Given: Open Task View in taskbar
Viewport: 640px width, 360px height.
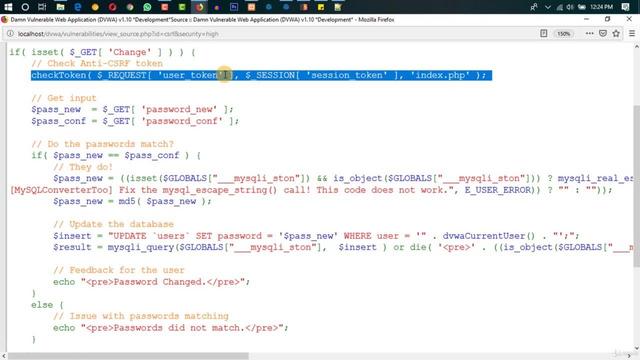Looking at the screenshot, I should click(42, 7).
